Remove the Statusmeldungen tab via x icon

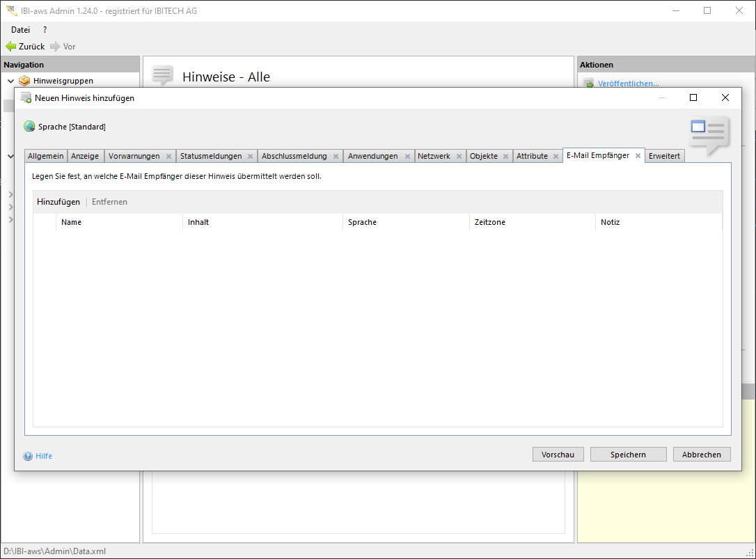pyautogui.click(x=250, y=157)
